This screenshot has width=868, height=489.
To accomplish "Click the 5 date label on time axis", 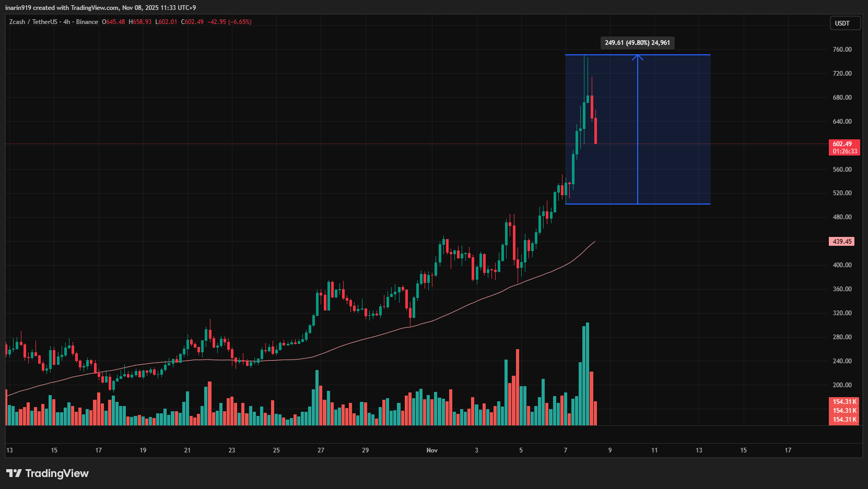I will pos(521,450).
